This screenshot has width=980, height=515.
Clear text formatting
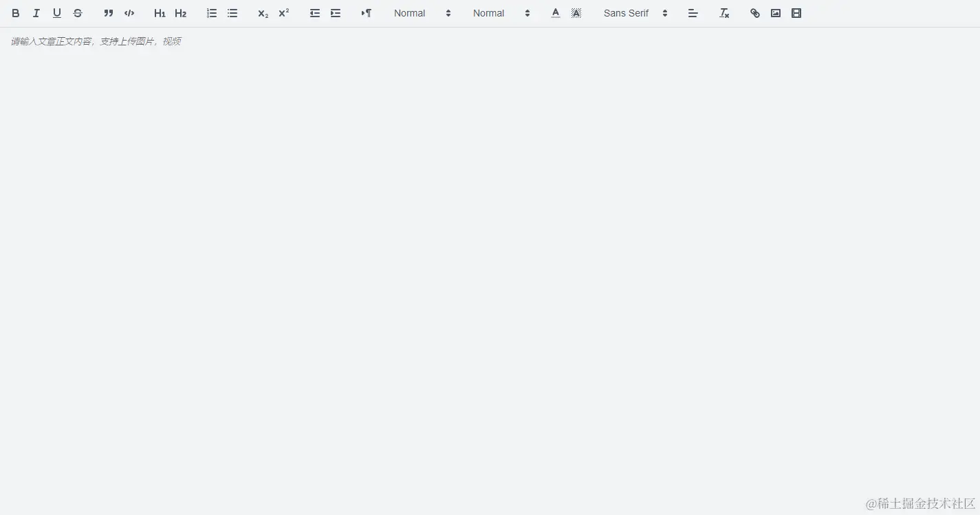(x=724, y=13)
